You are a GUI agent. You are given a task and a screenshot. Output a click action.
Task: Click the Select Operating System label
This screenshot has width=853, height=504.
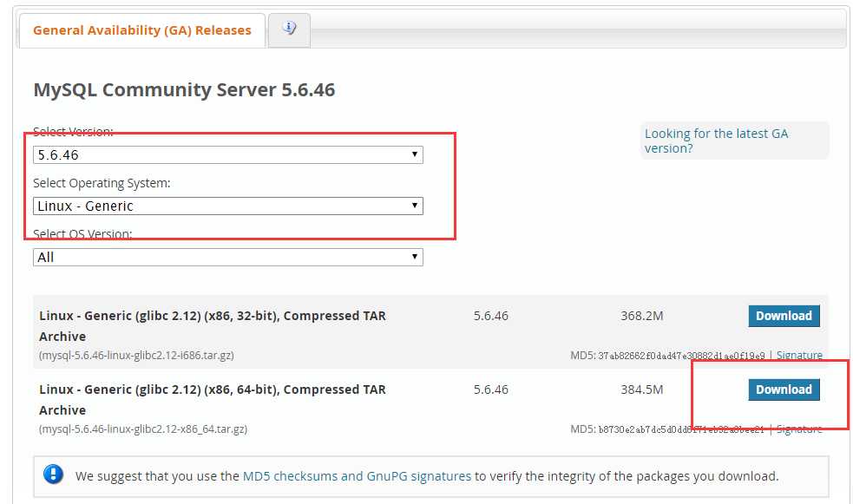(x=102, y=183)
